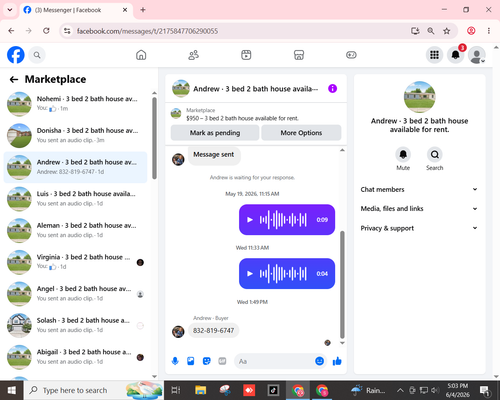
Task: Open Aleman conversation in list
Action: 75,230
